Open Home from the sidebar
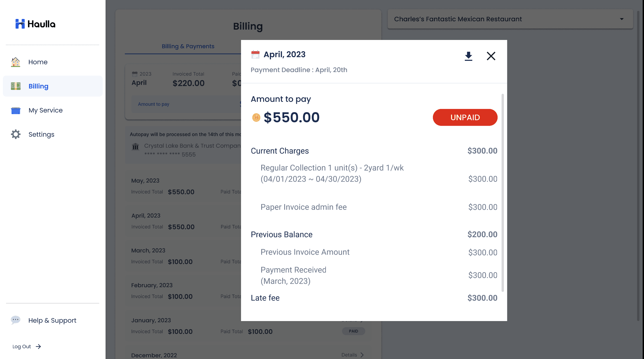Screen dimensions: 644x359 38,62
